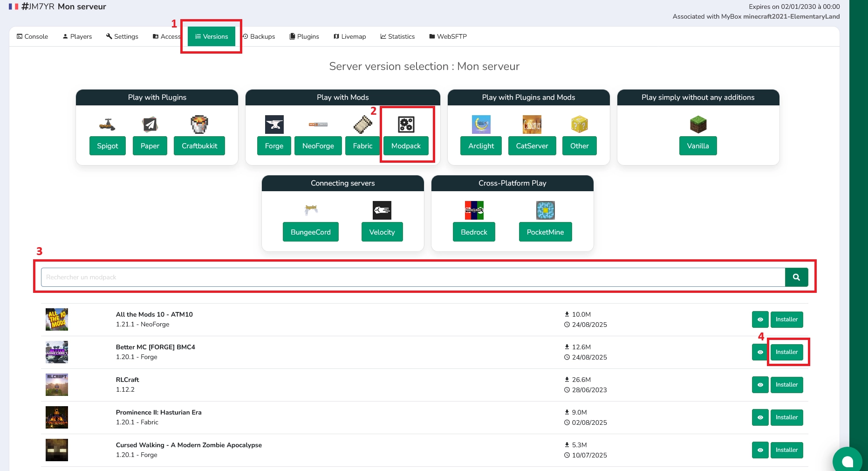
Task: Preview Prominence II with eye button
Action: [x=760, y=417]
